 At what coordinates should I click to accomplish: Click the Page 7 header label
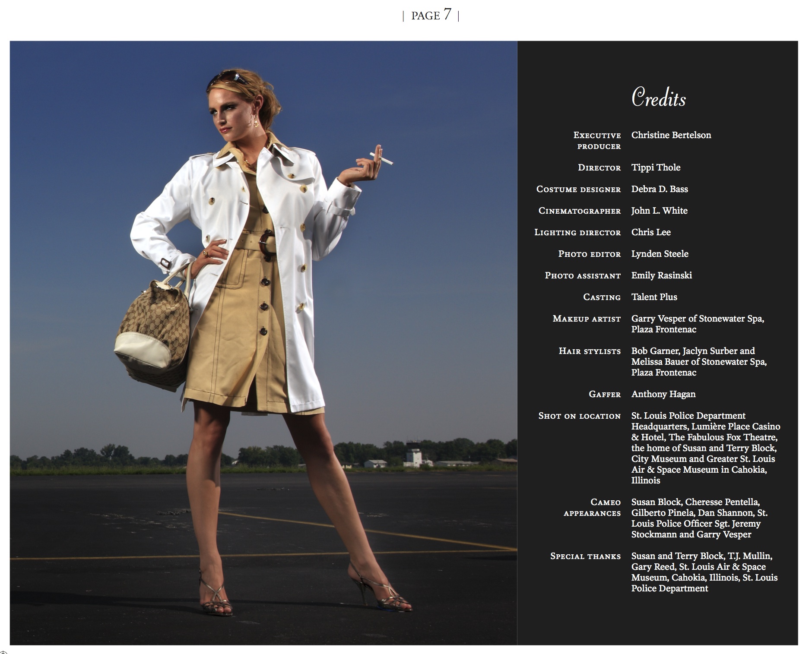coord(431,16)
